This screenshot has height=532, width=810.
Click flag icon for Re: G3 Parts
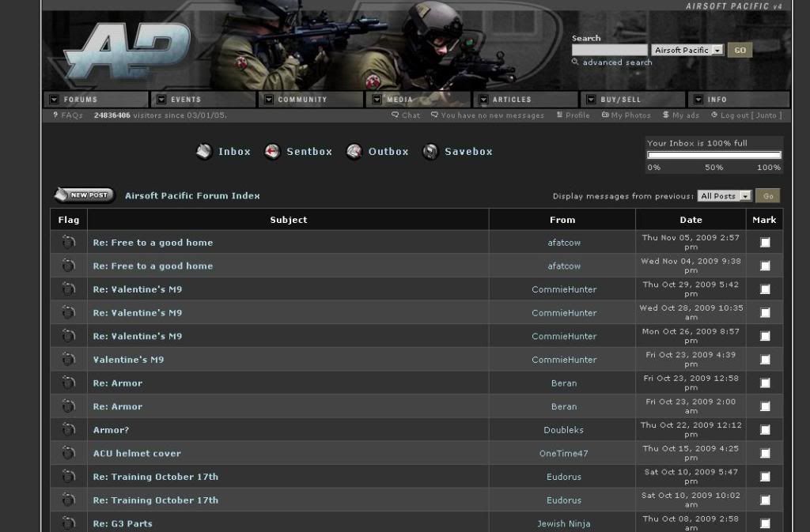click(69, 523)
